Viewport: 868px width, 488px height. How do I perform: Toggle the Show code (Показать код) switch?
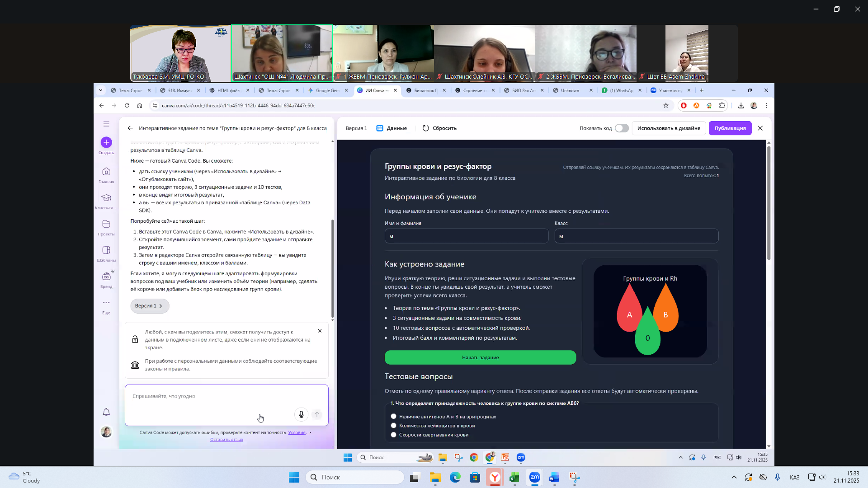tap(622, 128)
